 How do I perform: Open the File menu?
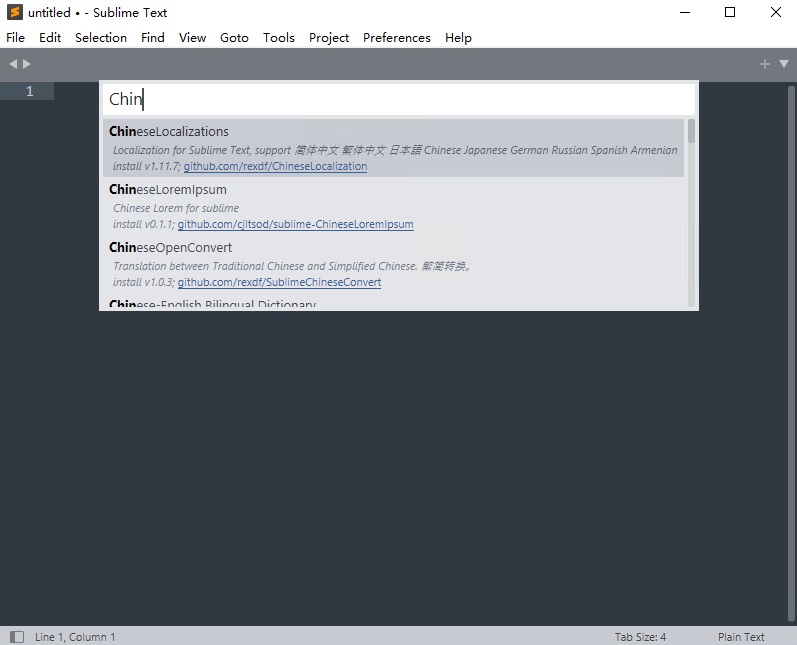coord(15,38)
